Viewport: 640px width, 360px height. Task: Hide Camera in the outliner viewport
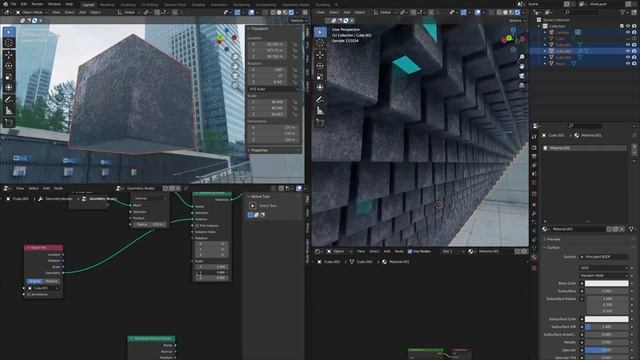click(628, 32)
